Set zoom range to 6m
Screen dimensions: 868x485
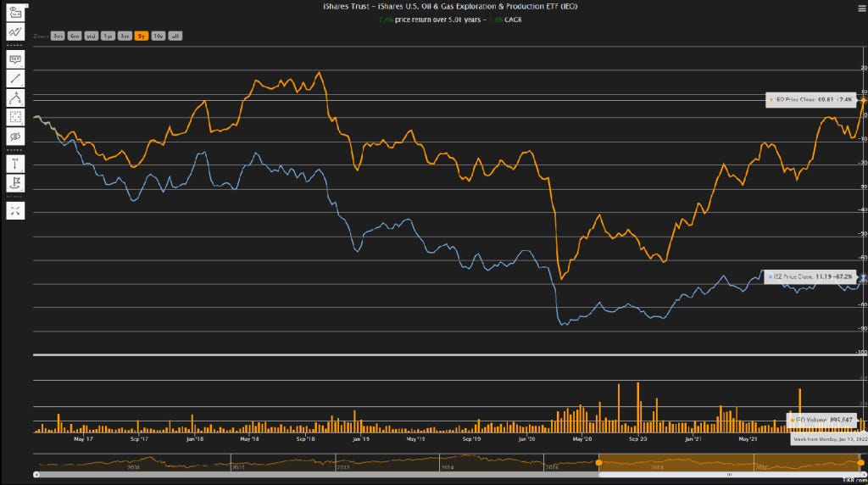click(x=75, y=36)
